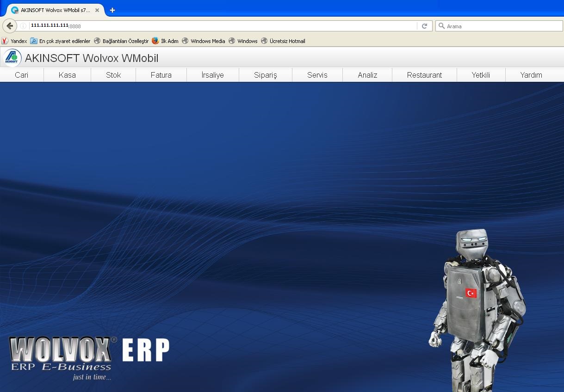Click the AKINSOFT logo icon in header
The width and height of the screenshot is (564, 392).
12,58
